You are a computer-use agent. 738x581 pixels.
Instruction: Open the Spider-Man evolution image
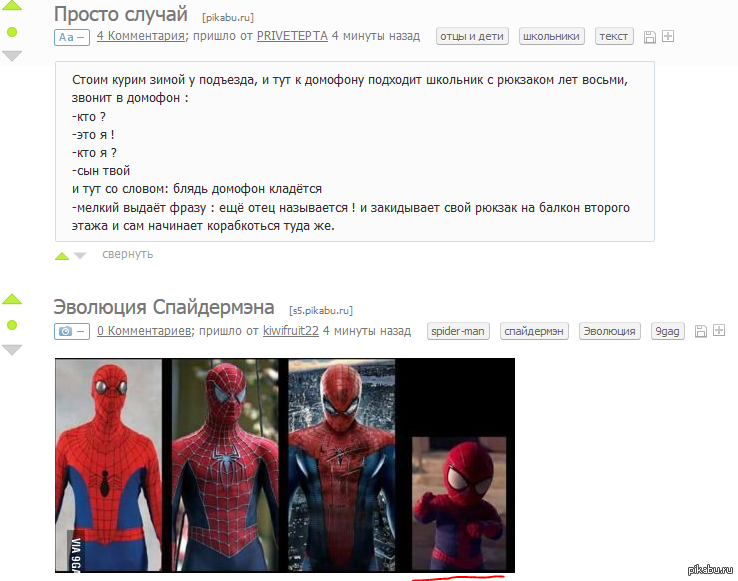point(285,465)
